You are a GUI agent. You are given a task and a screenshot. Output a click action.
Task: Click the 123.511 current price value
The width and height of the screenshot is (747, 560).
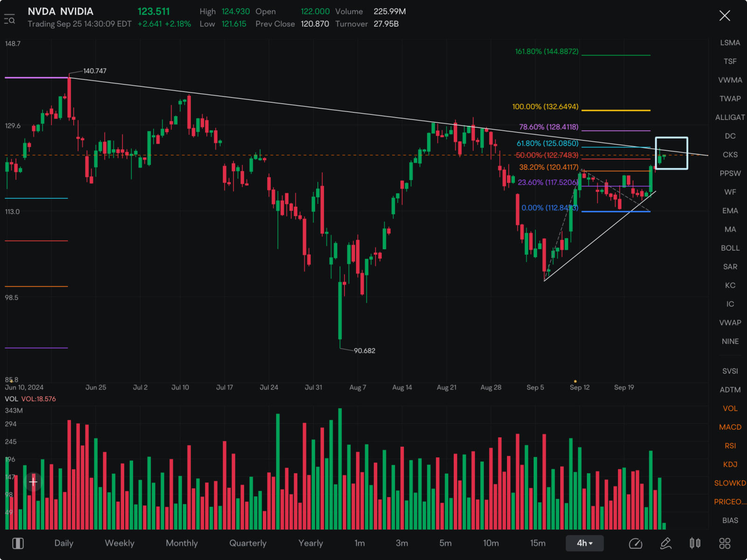154,12
